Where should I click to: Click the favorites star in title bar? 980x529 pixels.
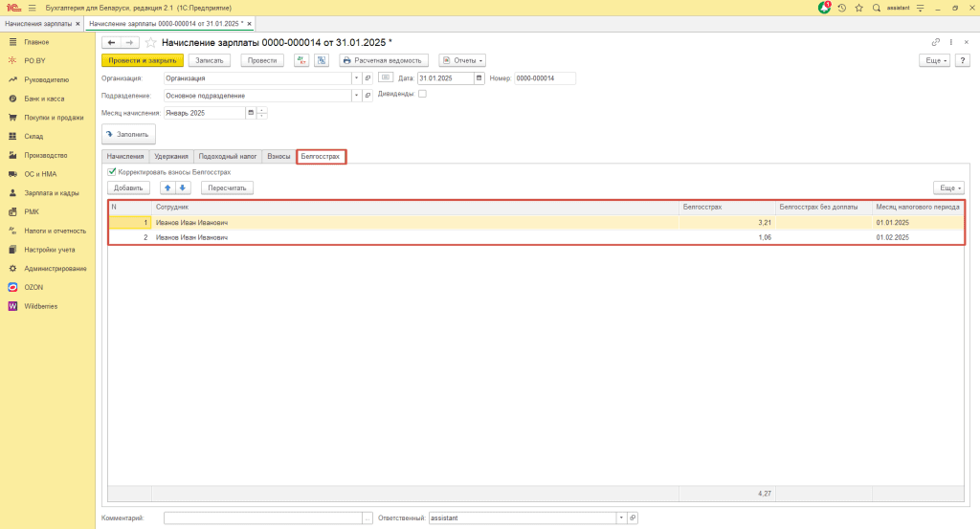coord(857,8)
